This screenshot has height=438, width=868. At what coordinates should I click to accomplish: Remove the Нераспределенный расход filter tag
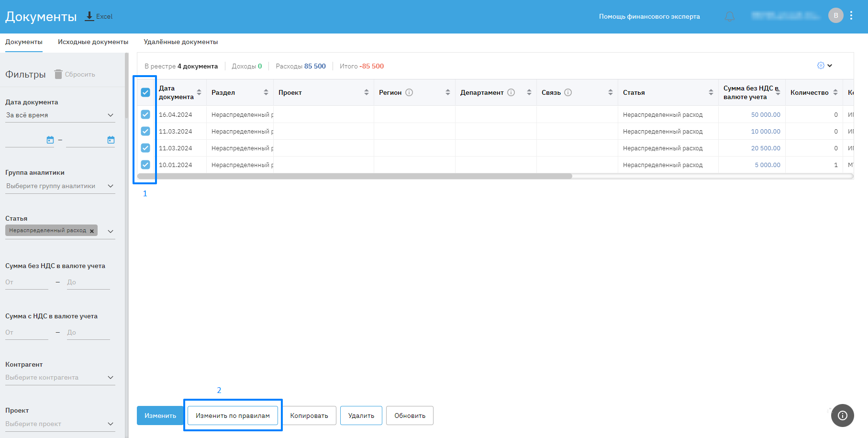click(x=92, y=231)
